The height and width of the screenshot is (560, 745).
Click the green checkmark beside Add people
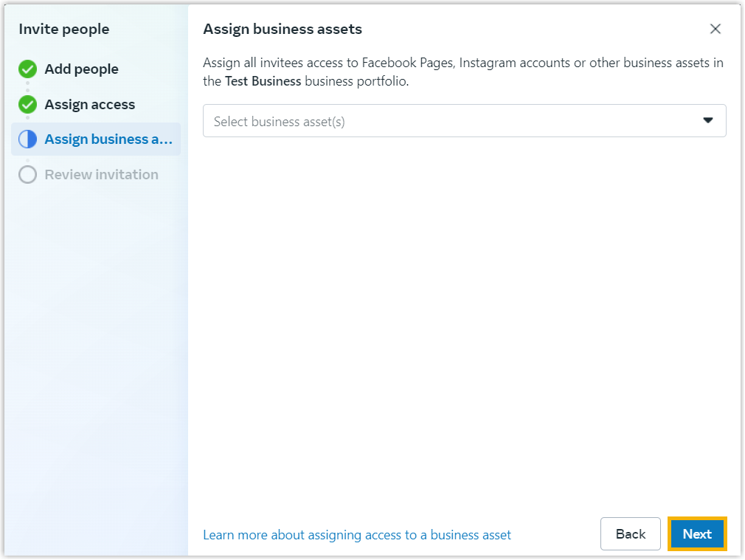[27, 69]
